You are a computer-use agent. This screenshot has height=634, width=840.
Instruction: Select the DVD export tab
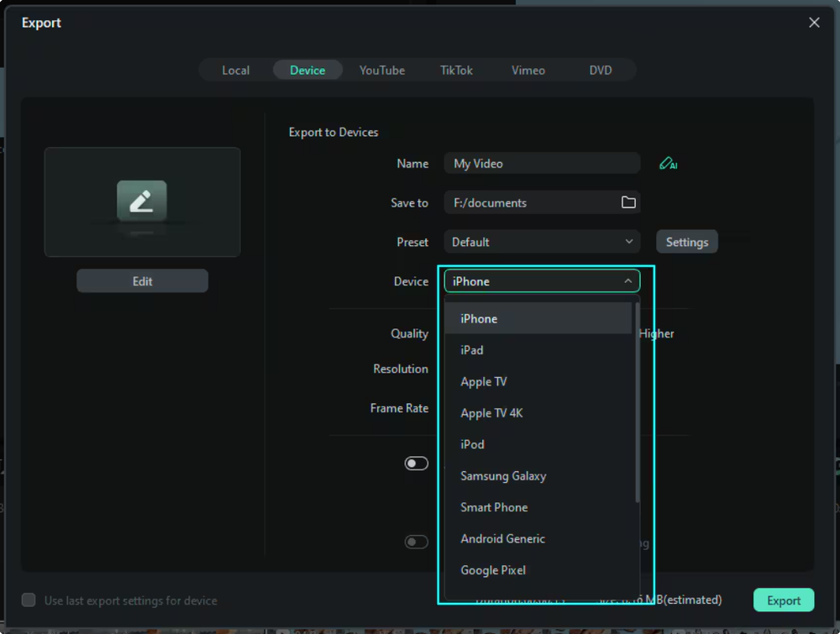[600, 70]
